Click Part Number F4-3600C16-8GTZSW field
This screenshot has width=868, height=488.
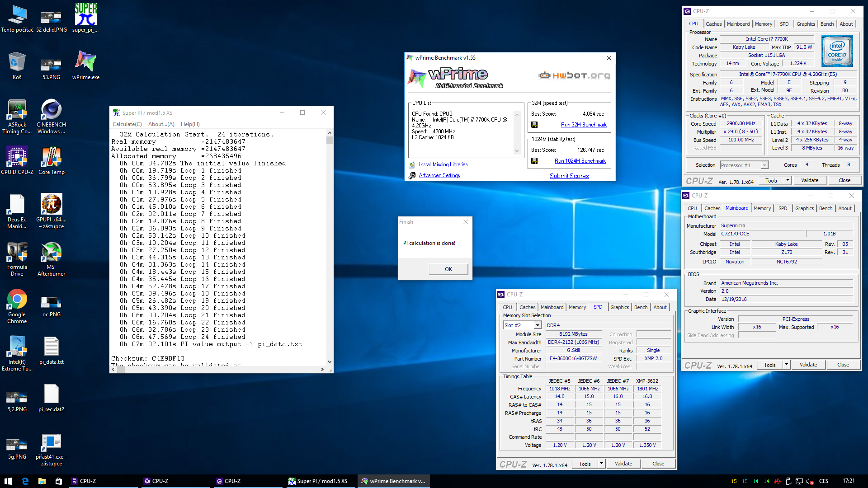click(x=573, y=359)
